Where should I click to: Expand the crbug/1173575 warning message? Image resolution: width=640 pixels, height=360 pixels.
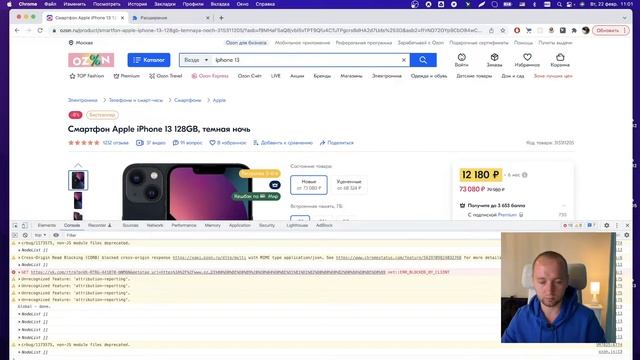coord(19,243)
